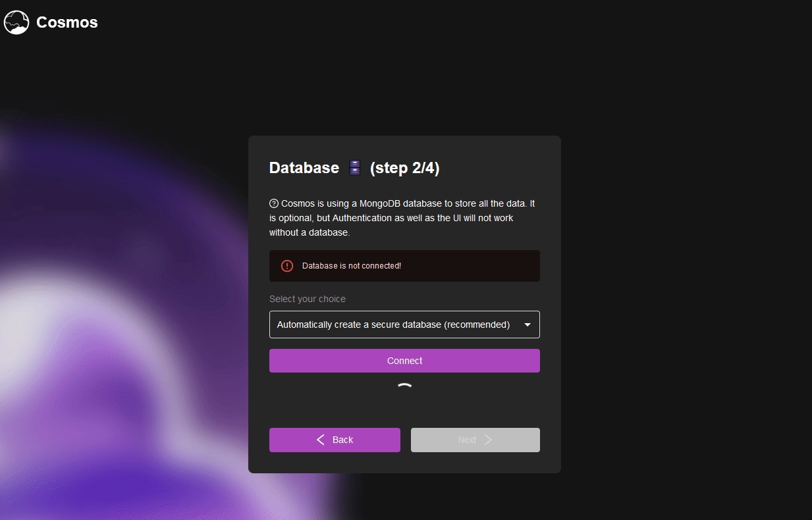Click the "Database" heading word

(x=304, y=168)
